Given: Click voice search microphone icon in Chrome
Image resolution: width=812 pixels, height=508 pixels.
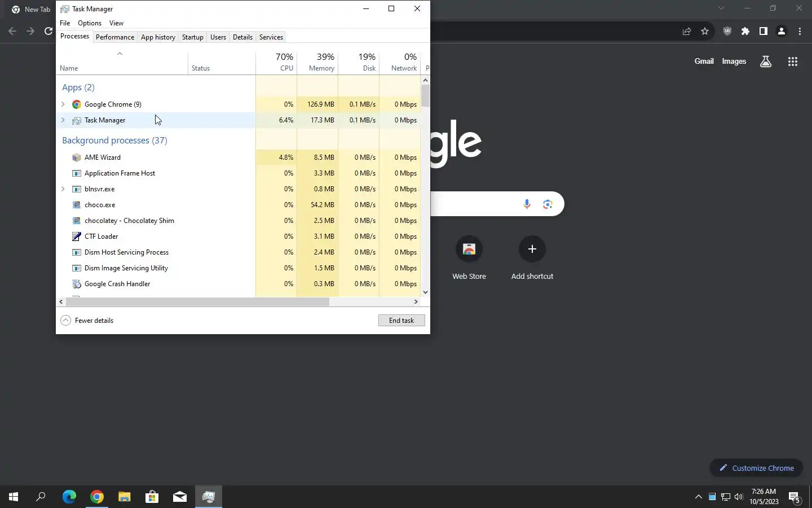Looking at the screenshot, I should click(527, 204).
